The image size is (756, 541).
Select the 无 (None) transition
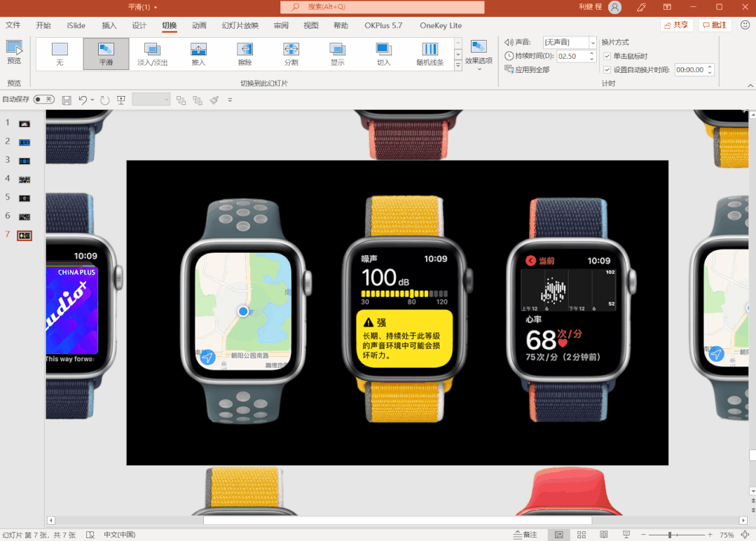[x=60, y=54]
